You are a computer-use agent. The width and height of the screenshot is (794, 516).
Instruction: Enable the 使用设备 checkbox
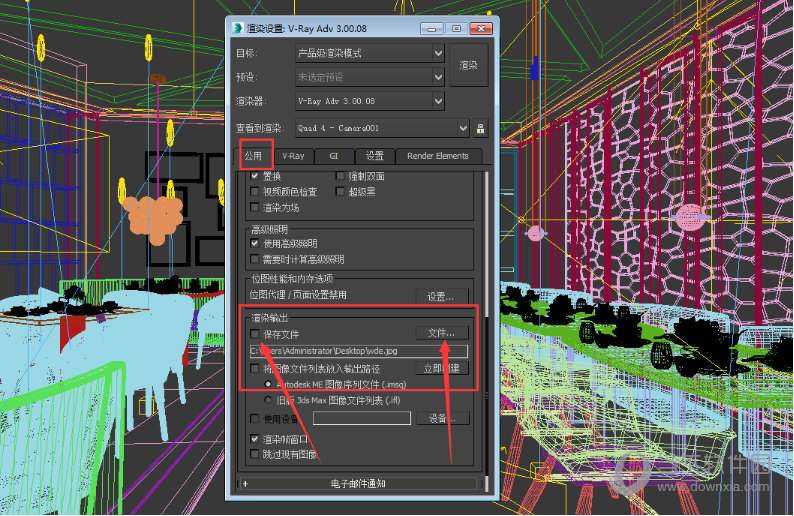coord(255,419)
